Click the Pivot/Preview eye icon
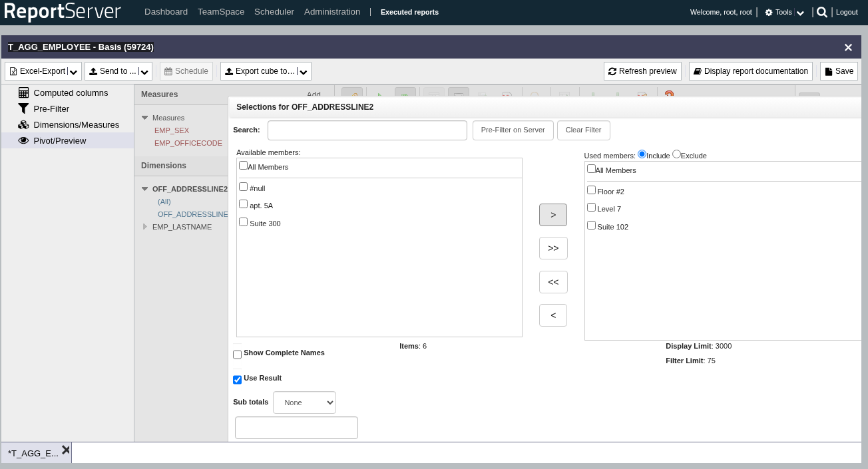This screenshot has width=868, height=469. point(23,141)
